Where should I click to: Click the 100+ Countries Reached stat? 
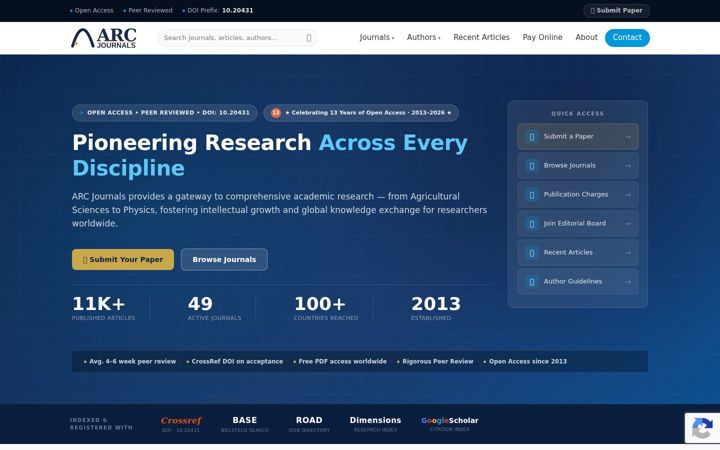point(326,308)
